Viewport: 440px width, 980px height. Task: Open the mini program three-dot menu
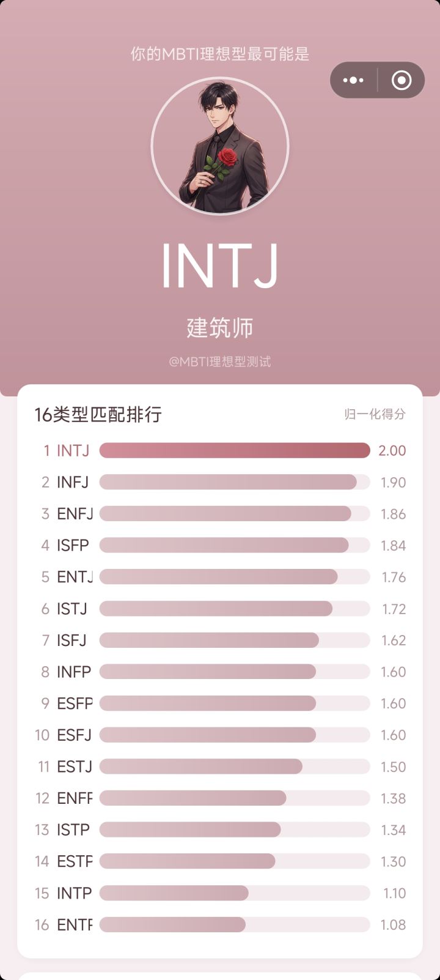pyautogui.click(x=354, y=80)
